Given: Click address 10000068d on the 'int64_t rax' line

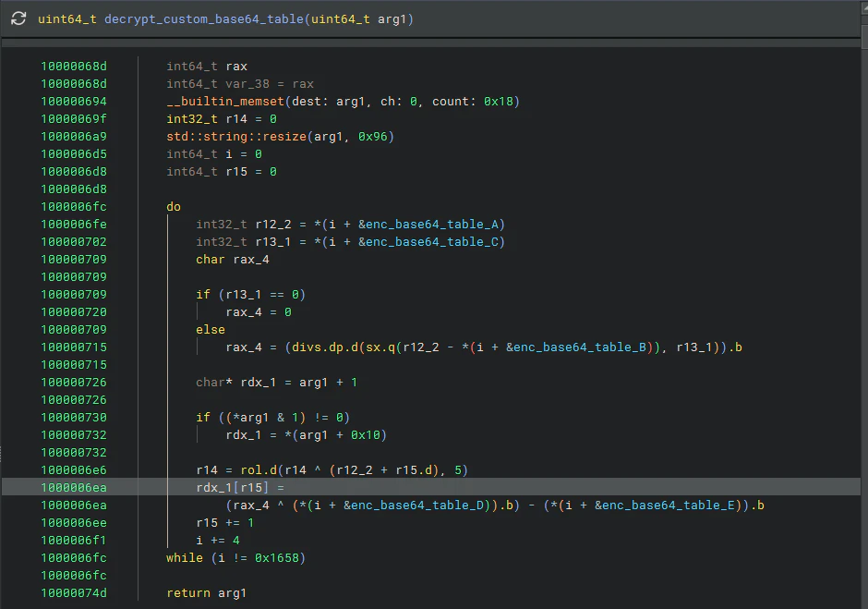Looking at the screenshot, I should 74,66.
